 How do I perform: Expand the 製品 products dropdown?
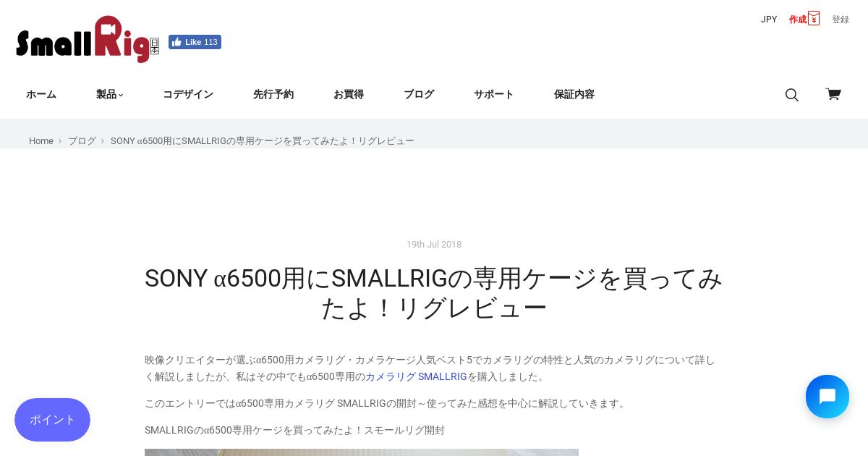point(110,94)
